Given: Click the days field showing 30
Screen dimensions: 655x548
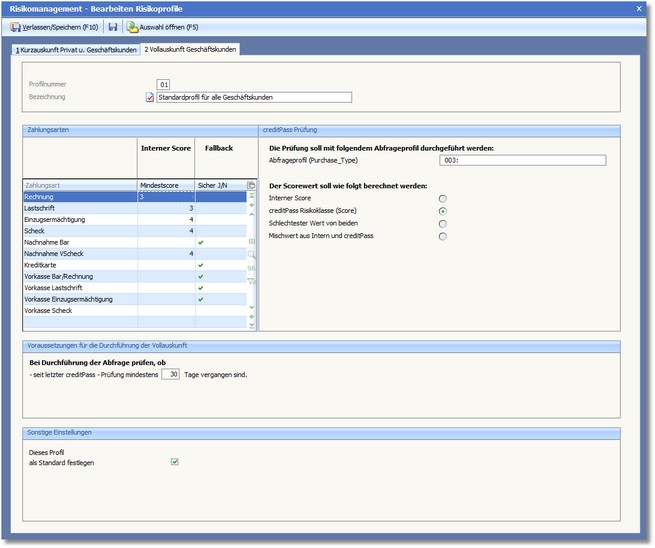Looking at the screenshot, I should [x=173, y=375].
